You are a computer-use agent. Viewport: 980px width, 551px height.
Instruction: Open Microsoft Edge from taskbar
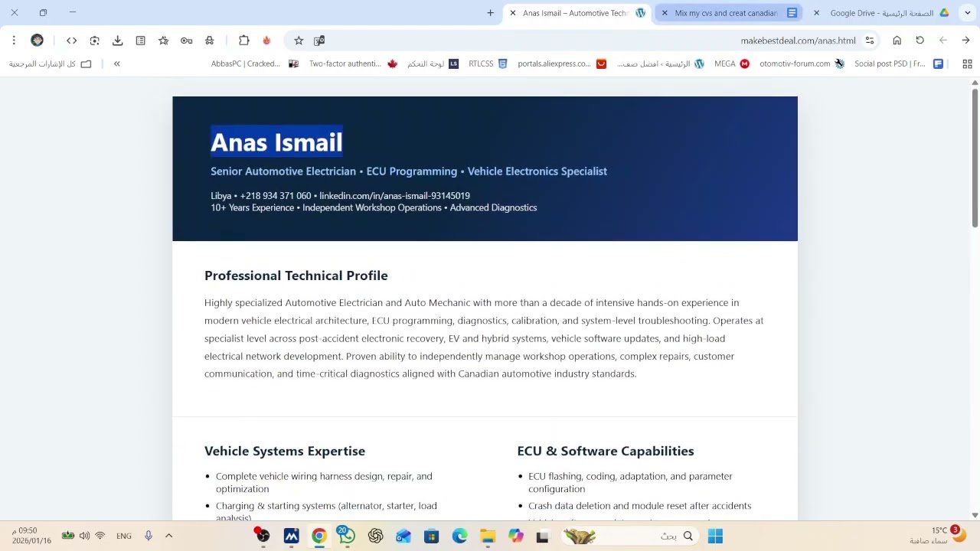pos(459,536)
